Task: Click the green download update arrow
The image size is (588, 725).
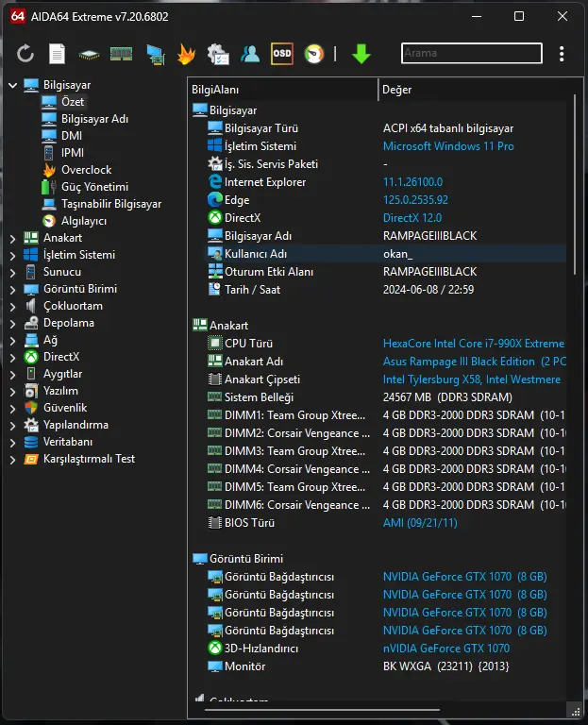Action: point(361,54)
